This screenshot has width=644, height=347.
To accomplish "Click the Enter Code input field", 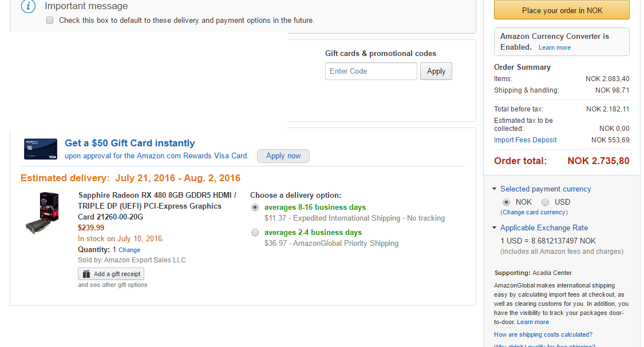I will coord(372,71).
